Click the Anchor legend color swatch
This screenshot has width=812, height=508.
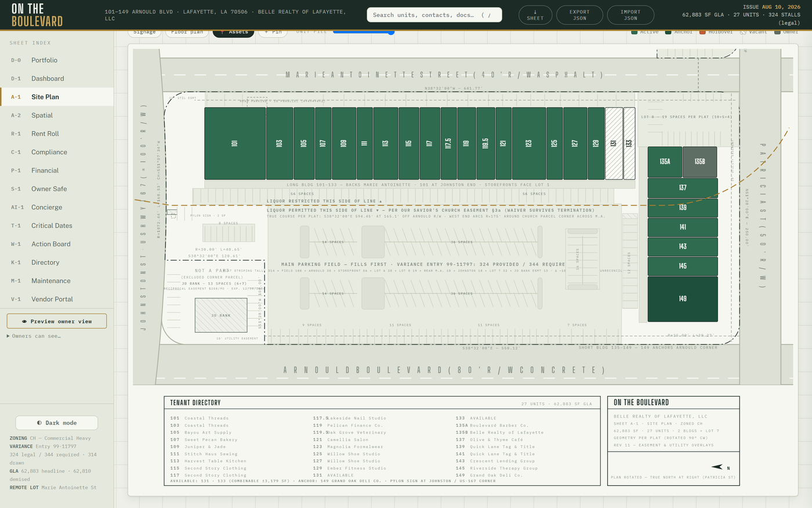(x=668, y=32)
